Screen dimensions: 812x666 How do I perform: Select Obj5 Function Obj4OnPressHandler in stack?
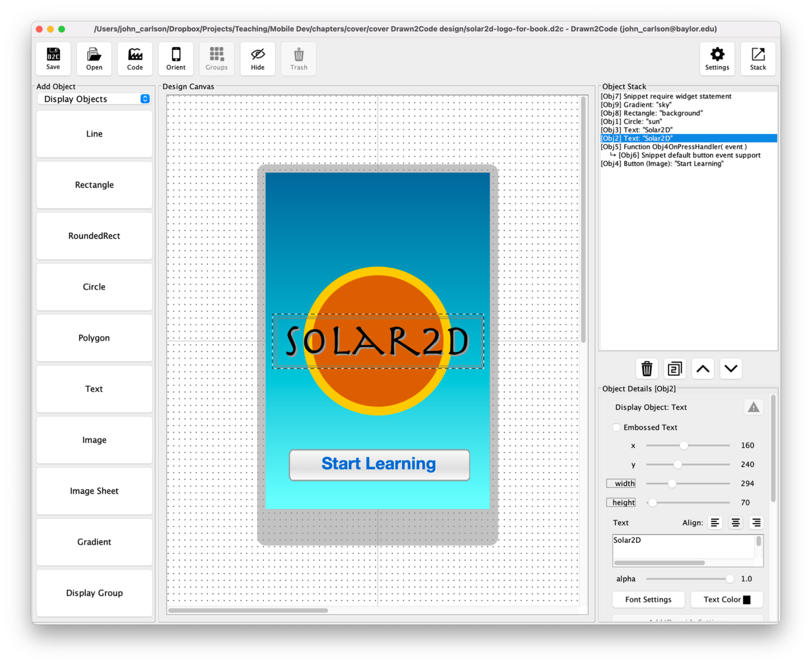[x=689, y=147]
